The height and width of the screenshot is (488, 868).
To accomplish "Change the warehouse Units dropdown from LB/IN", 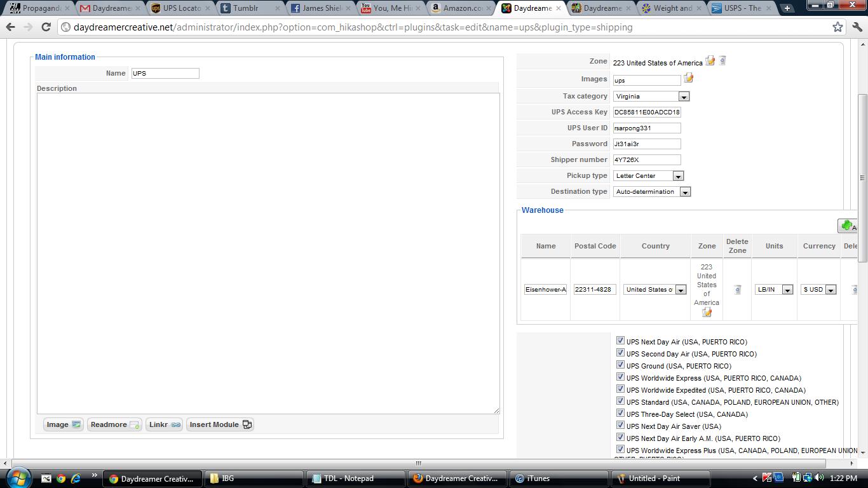I will pyautogui.click(x=774, y=290).
